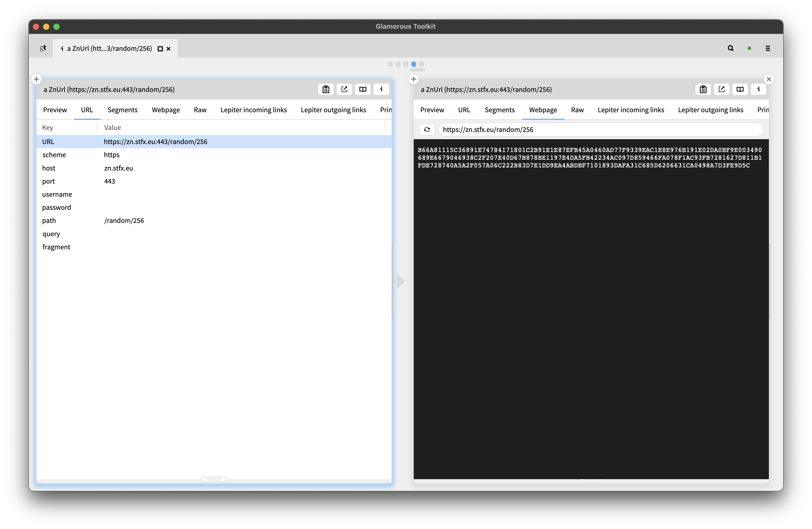This screenshot has width=812, height=529.
Task: Toggle maximize square on ZnUrl tab
Action: (x=160, y=49)
